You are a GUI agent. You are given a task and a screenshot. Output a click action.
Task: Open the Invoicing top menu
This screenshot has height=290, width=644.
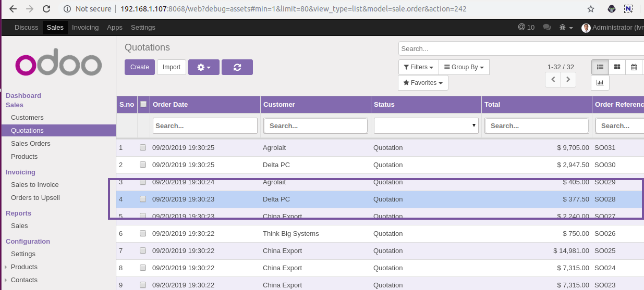click(85, 27)
